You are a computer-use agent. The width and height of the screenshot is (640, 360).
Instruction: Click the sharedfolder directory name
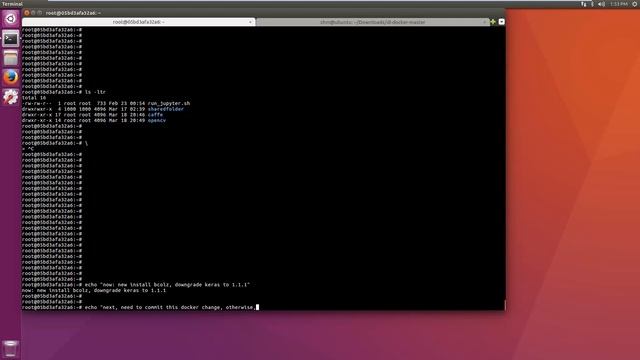166,109
